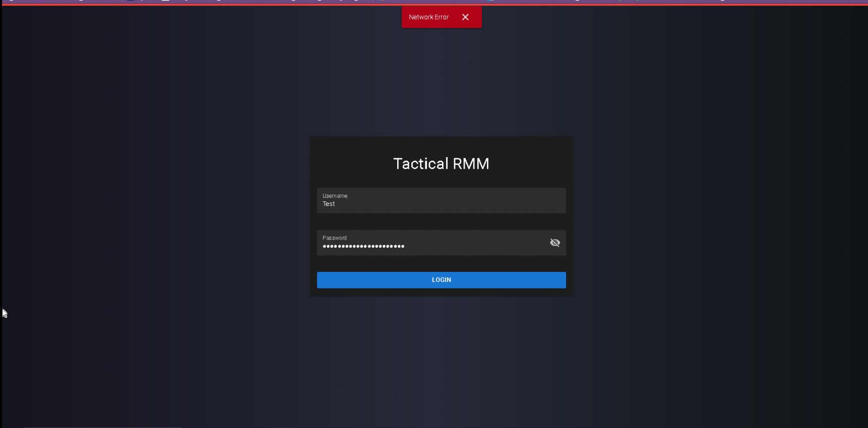Click the Tactical RMM heading text
868x428 pixels.
441,164
